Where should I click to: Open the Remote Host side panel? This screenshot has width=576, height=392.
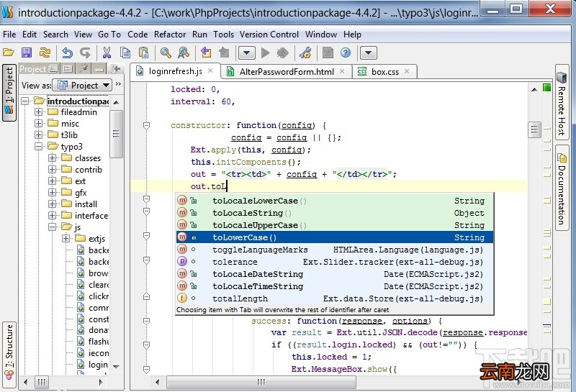tap(562, 104)
